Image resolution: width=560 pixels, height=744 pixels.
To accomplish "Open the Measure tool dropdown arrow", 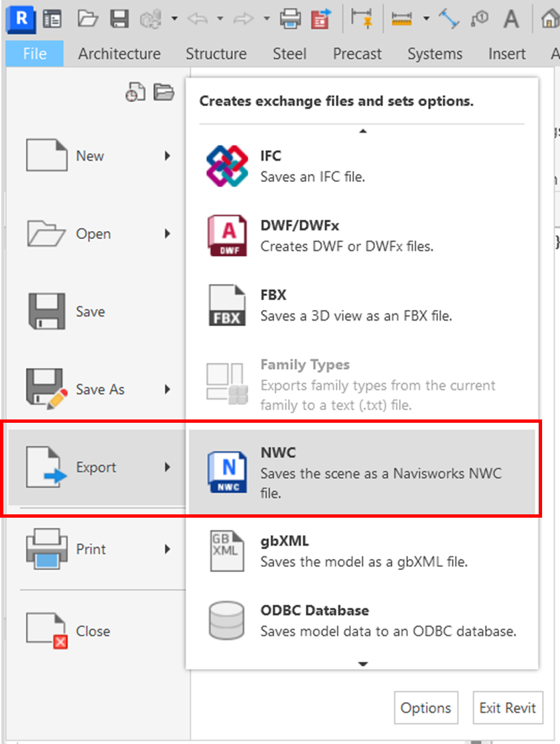I will [426, 19].
